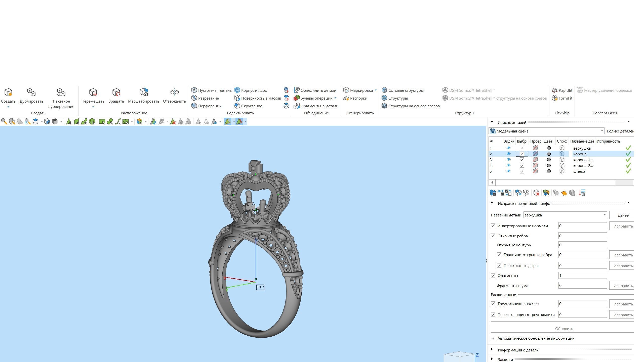Image resolution: width=644 pixels, height=362 pixels.
Task: Click Поверхность в массив tool
Action: coord(258,98)
